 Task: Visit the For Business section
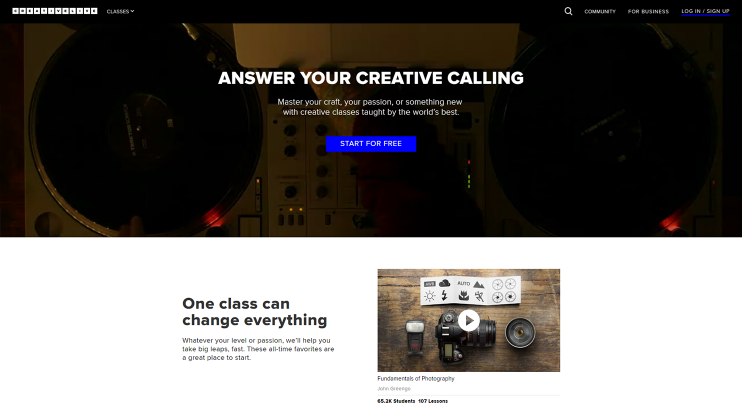point(648,11)
